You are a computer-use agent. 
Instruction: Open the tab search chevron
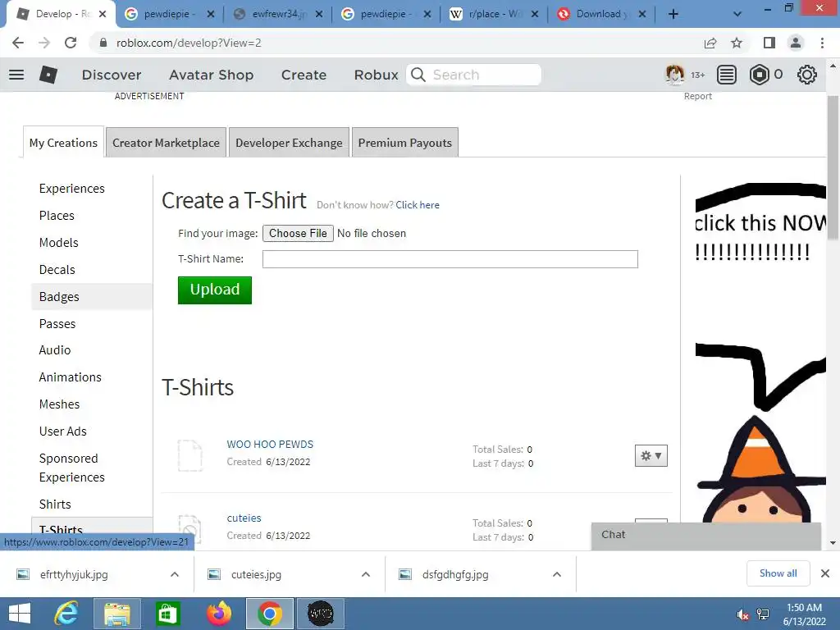(737, 14)
